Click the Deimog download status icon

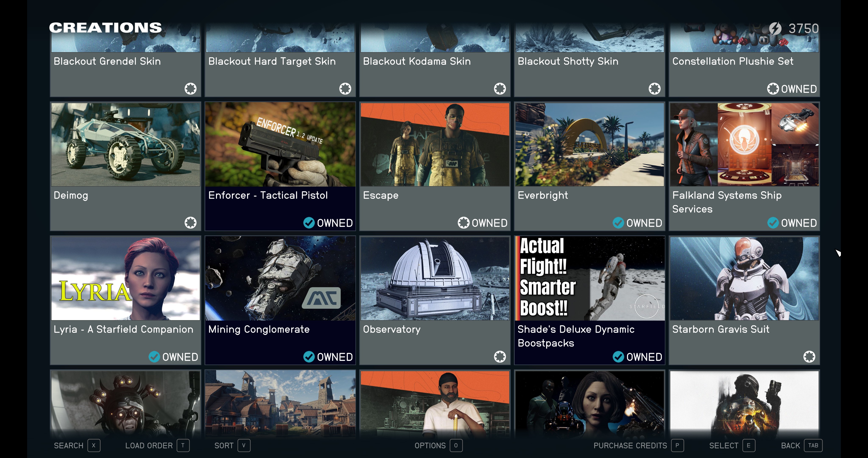click(x=190, y=223)
